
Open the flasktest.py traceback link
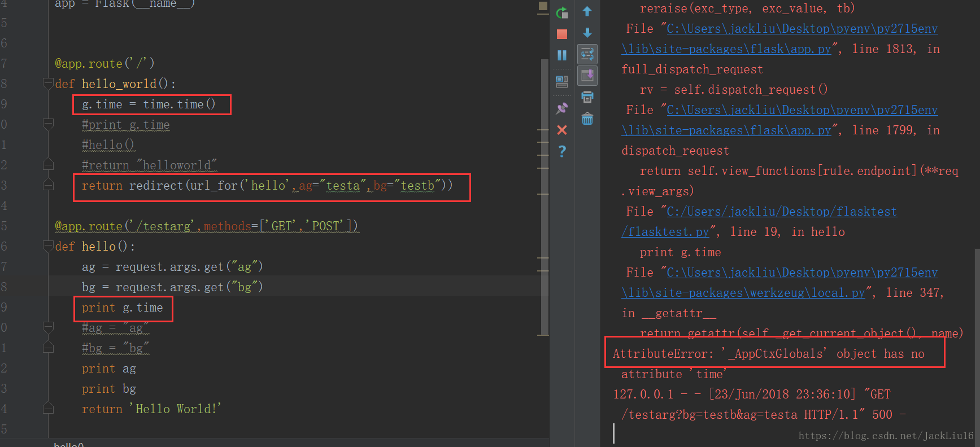pyautogui.click(x=665, y=232)
